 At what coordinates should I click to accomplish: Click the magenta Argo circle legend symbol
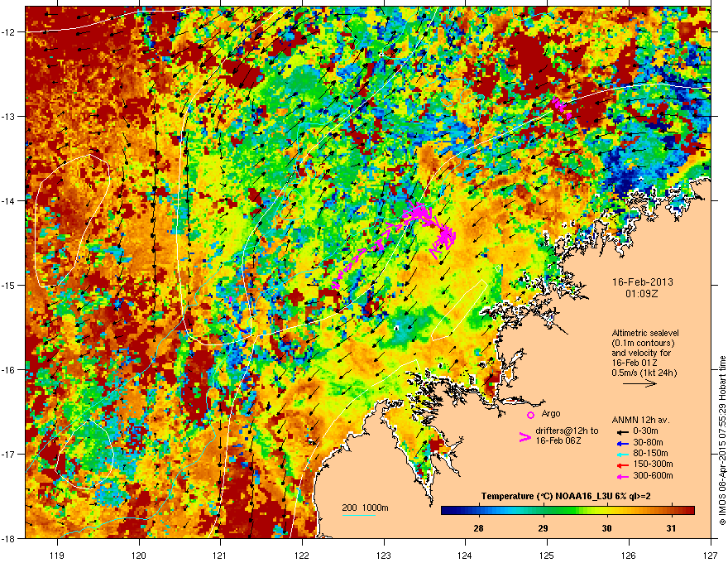click(530, 415)
